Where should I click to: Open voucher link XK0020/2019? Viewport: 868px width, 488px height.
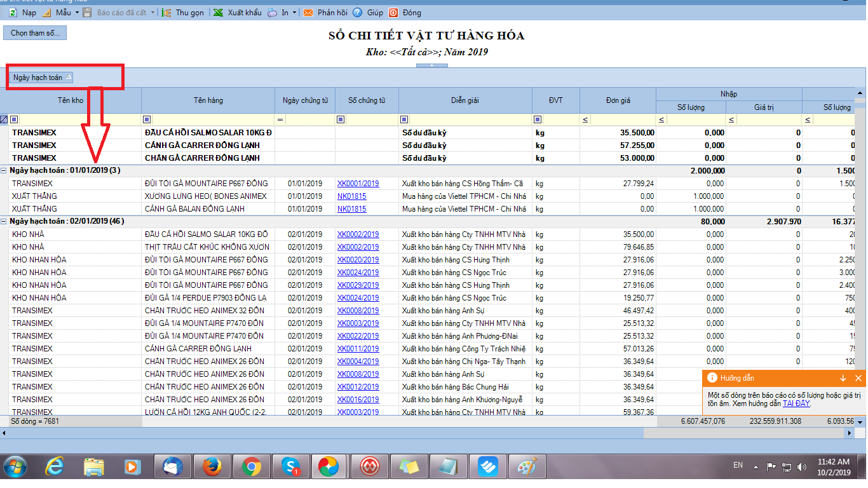click(358, 259)
